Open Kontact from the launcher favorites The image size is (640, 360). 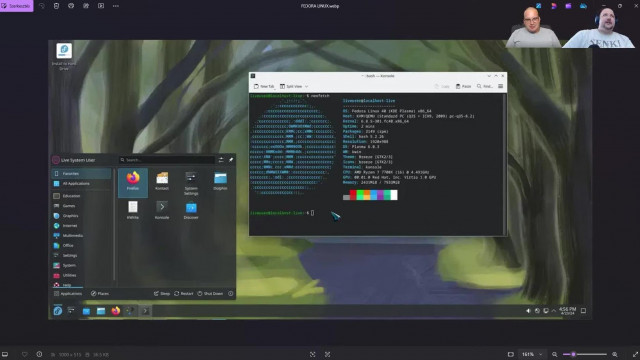(162, 182)
